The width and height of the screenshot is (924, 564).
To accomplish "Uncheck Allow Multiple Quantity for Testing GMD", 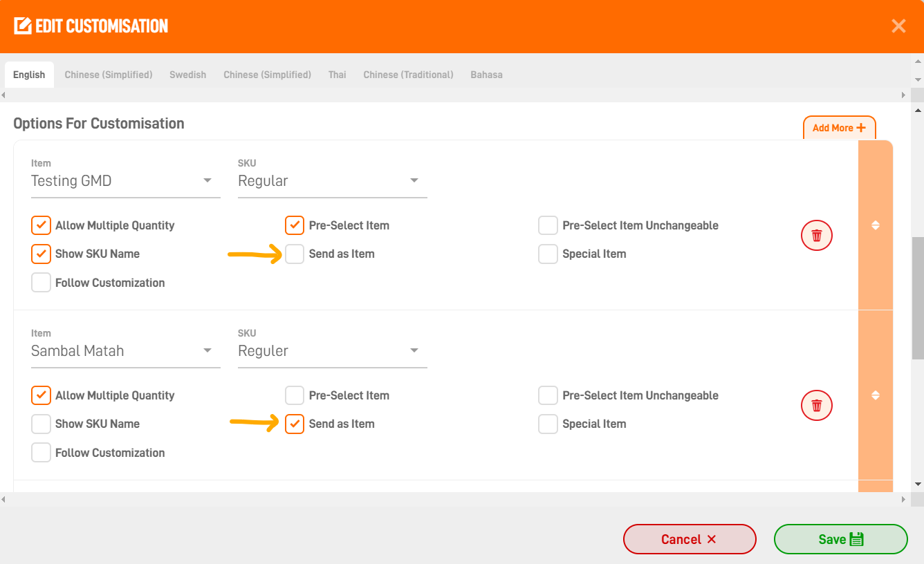I will 41,225.
